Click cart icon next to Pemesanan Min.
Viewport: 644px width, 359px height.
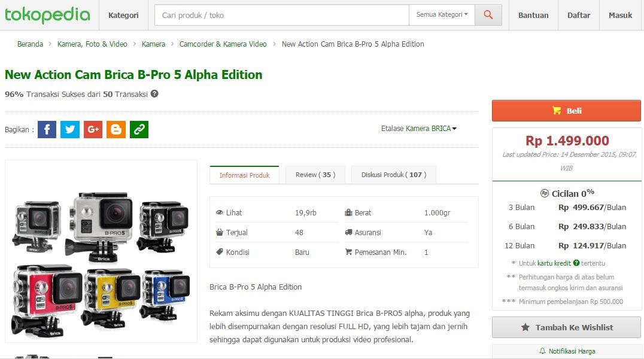pyautogui.click(x=348, y=252)
